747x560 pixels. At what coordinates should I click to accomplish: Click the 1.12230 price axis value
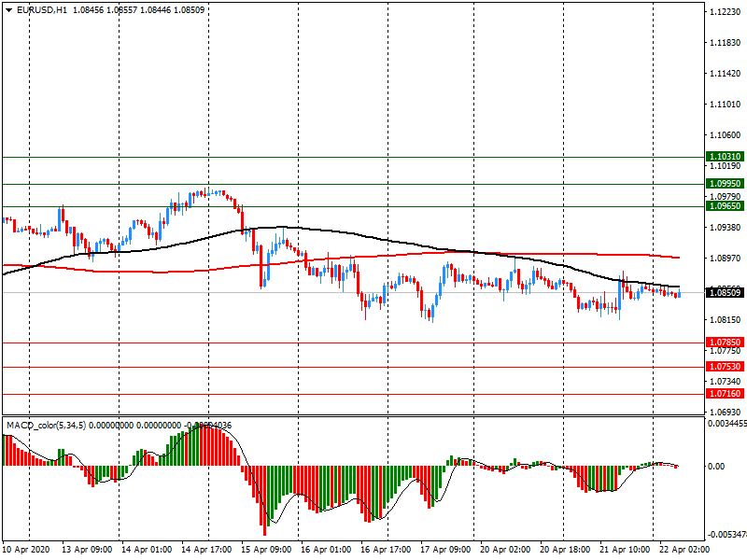726,12
